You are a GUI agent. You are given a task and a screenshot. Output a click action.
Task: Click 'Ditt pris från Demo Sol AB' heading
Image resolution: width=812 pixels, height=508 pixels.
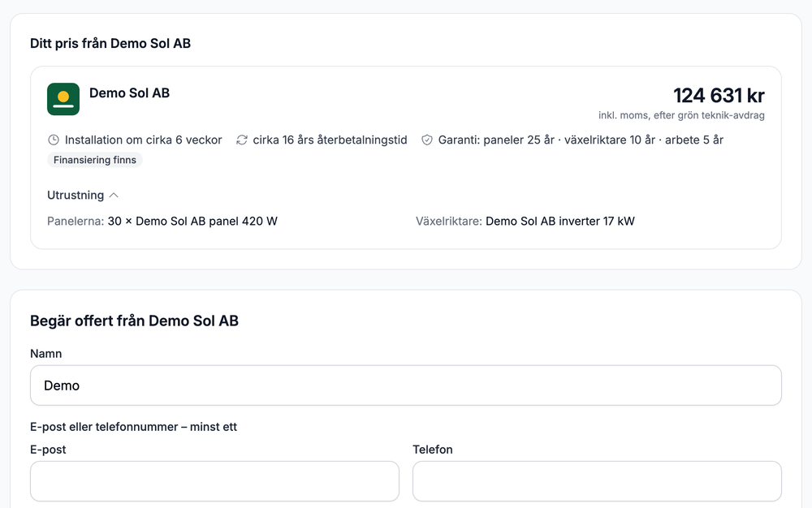(x=110, y=44)
